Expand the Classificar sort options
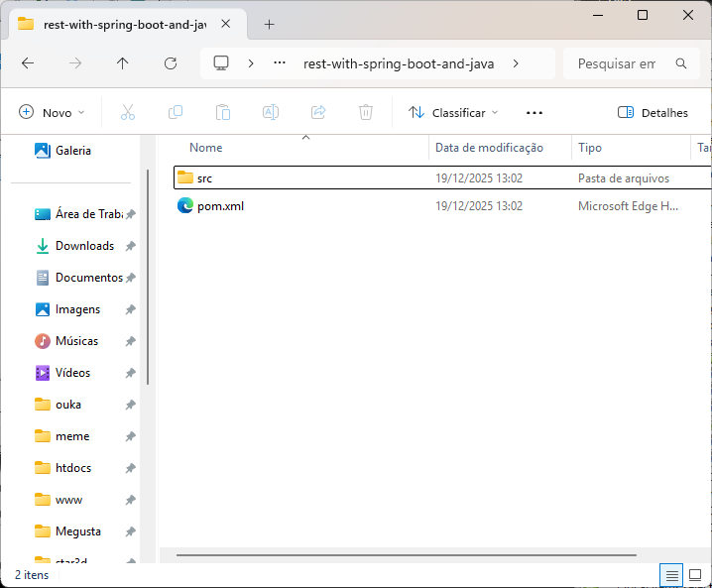The image size is (712, 588). point(453,113)
